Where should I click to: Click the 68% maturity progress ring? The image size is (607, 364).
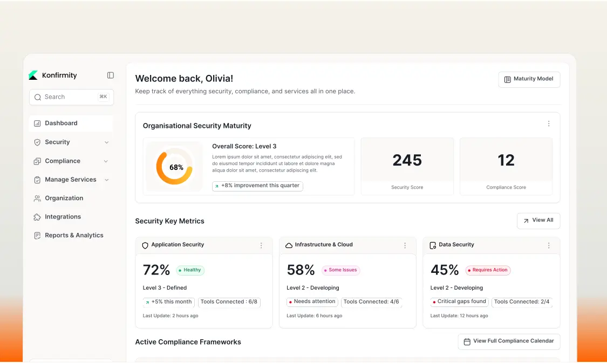click(x=174, y=167)
